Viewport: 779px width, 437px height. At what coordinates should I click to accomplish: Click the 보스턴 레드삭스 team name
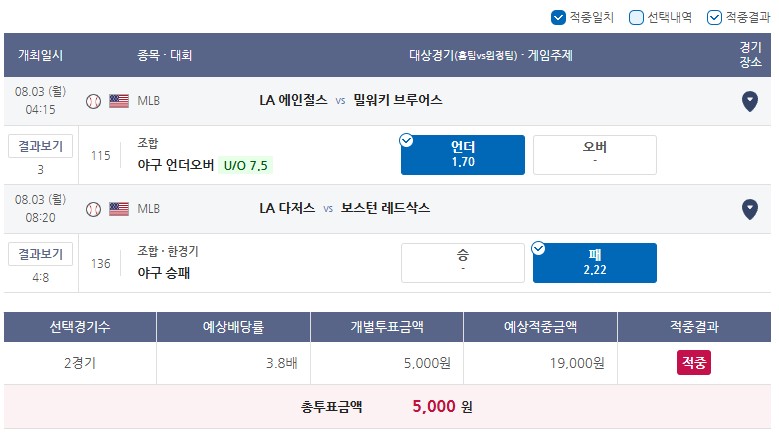(385, 208)
